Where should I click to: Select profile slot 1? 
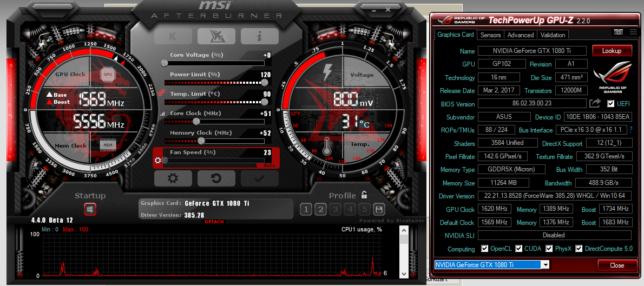pyautogui.click(x=306, y=210)
